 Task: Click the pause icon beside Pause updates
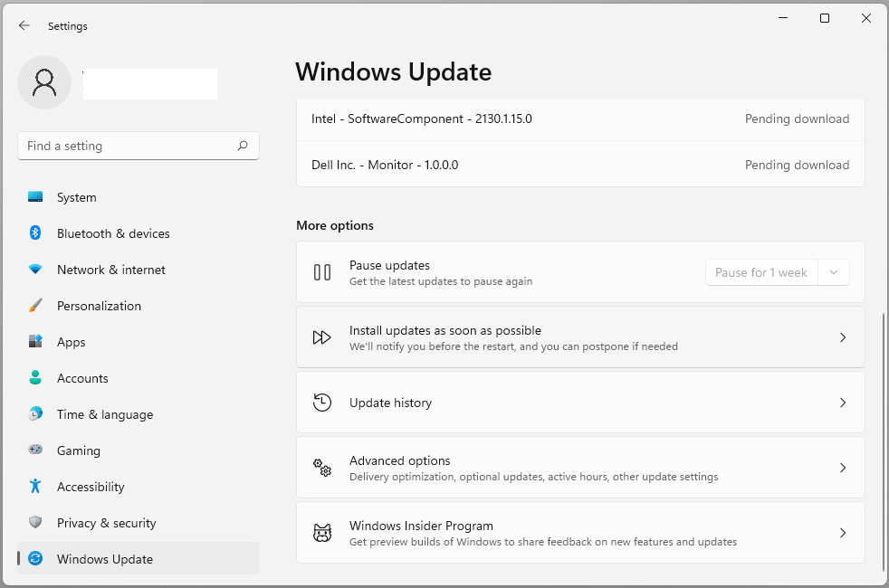click(x=322, y=272)
